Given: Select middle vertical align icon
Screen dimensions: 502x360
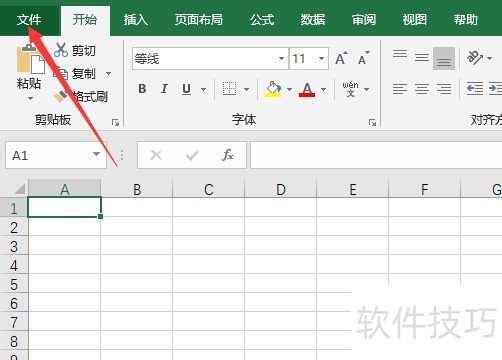Looking at the screenshot, I should pyautogui.click(x=422, y=58).
